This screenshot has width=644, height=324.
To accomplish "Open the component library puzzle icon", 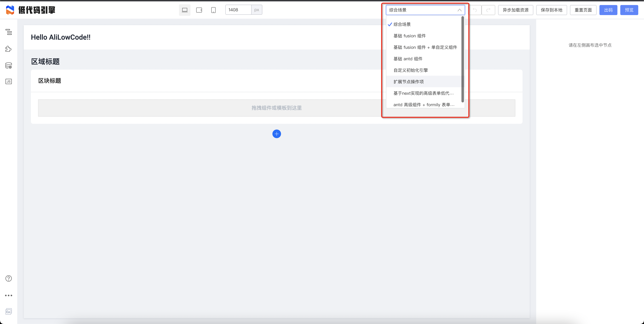I will 8,49.
